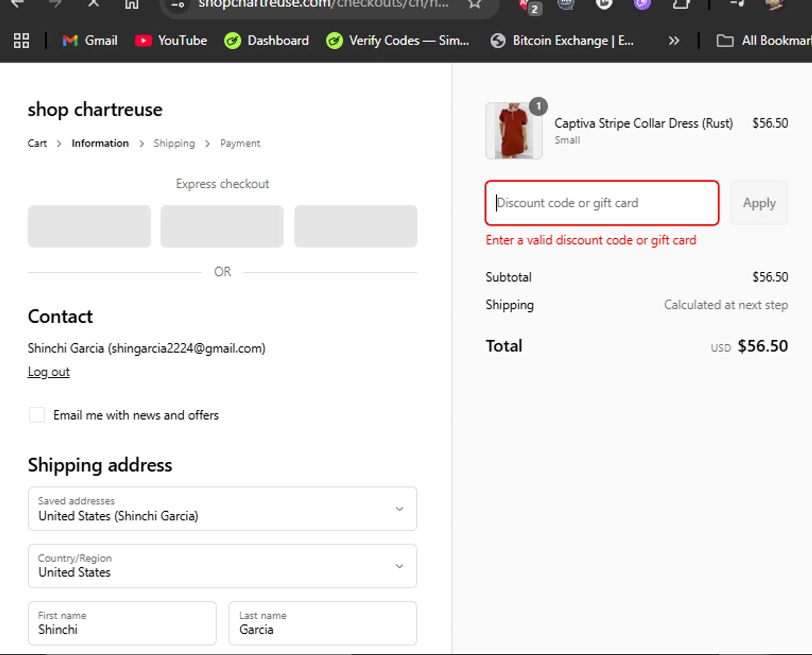Select the Captiva Stripe Collar Dress (Rust) name
Viewport: 812px width, 655px height.
click(644, 123)
